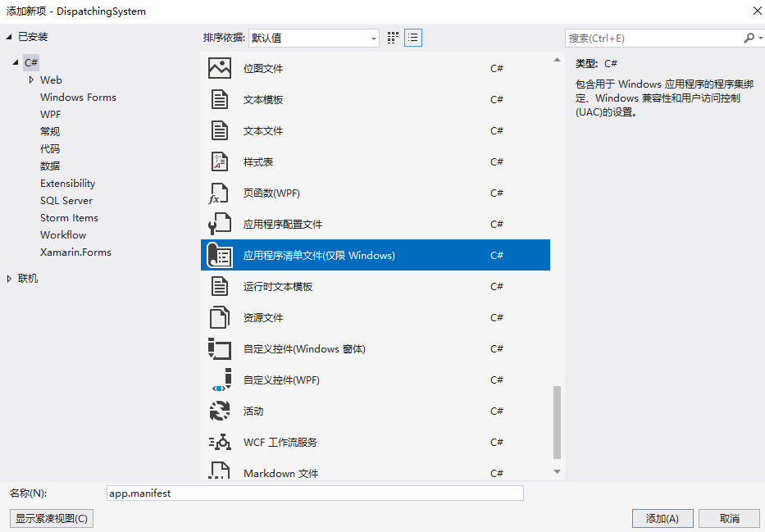Choose the 活动 (Activity) template icon
Viewport: 765px width, 532px height.
[x=220, y=411]
